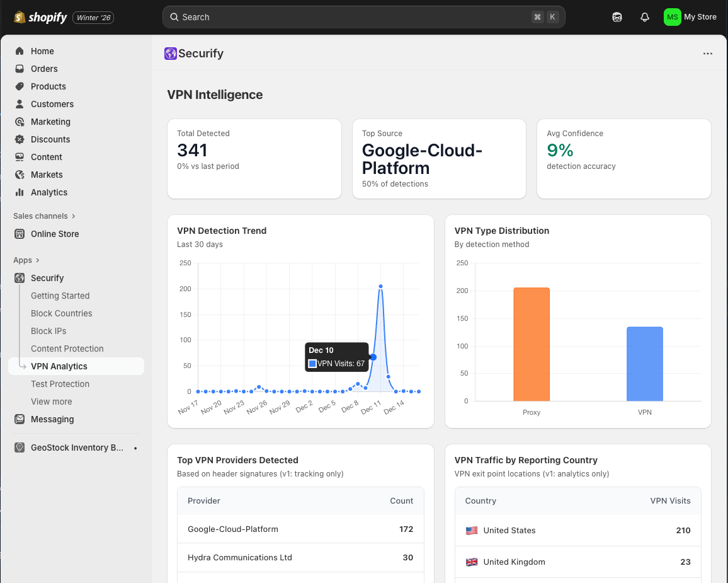Open Test Protection under Securify

[60, 384]
